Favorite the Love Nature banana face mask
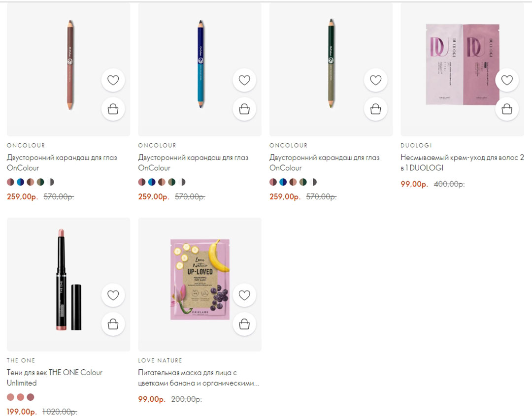532x416 pixels. [244, 295]
